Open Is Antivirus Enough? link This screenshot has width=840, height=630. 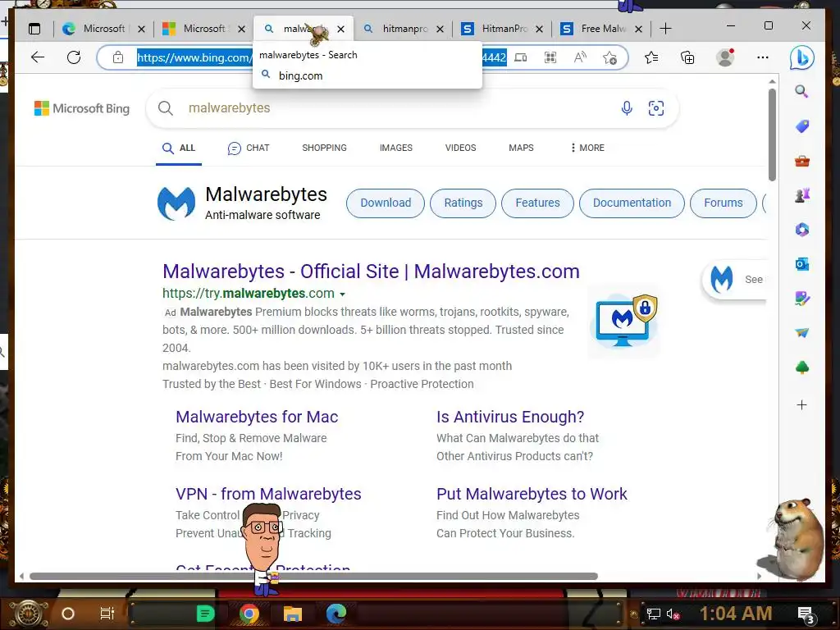510,417
